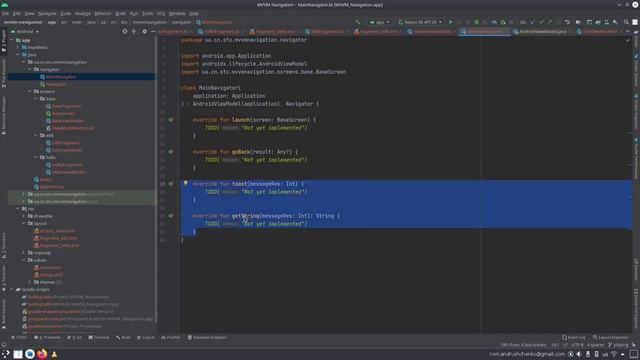Open the Event Log button
The height and width of the screenshot is (360, 640).
click(574, 338)
